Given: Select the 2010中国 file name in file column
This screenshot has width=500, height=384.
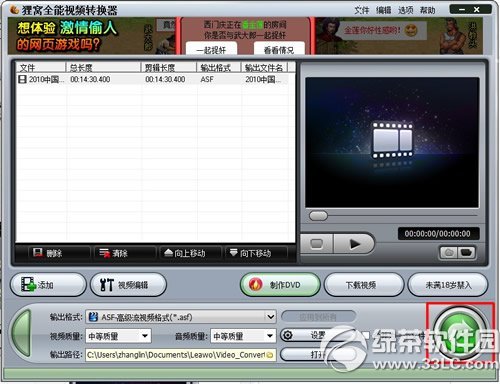Looking at the screenshot, I should 46,79.
